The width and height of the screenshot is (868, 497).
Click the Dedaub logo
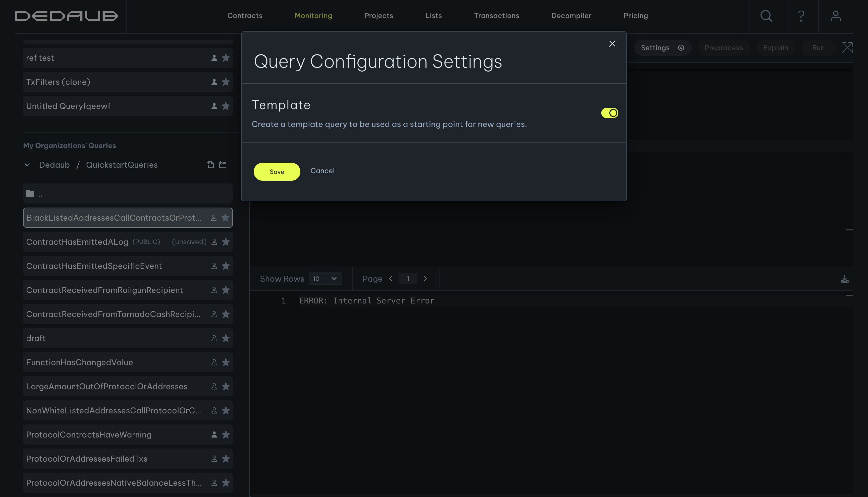click(x=66, y=16)
